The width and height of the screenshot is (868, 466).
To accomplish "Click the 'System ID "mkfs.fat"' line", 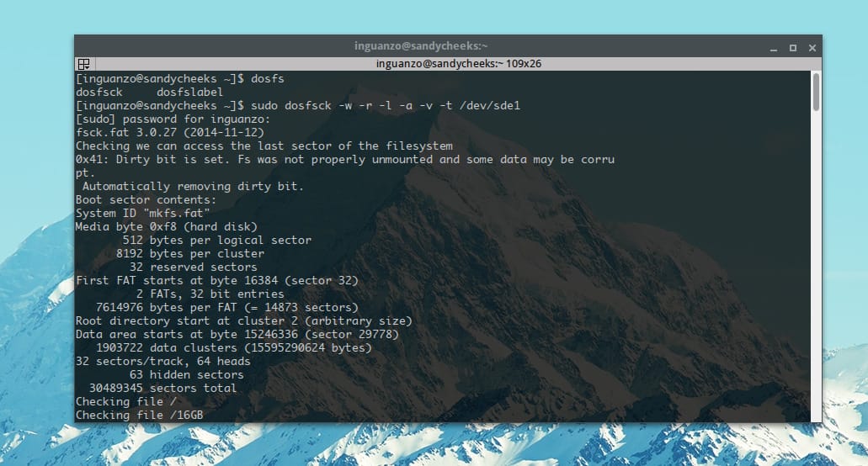I will (143, 214).
